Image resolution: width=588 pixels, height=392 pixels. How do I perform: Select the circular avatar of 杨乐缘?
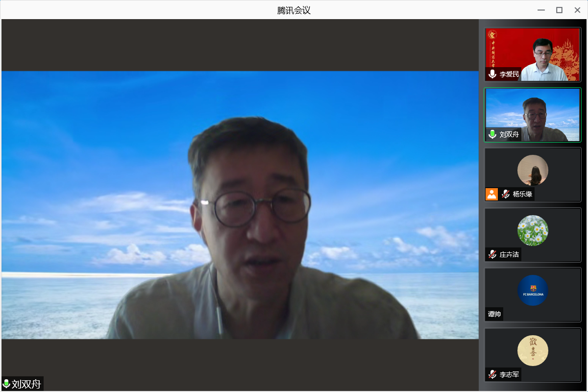click(533, 170)
